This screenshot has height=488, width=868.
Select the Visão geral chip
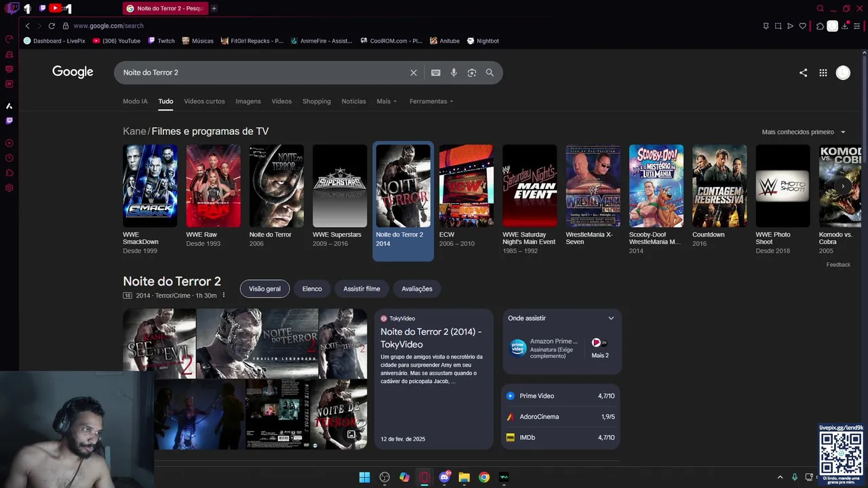[264, 289]
